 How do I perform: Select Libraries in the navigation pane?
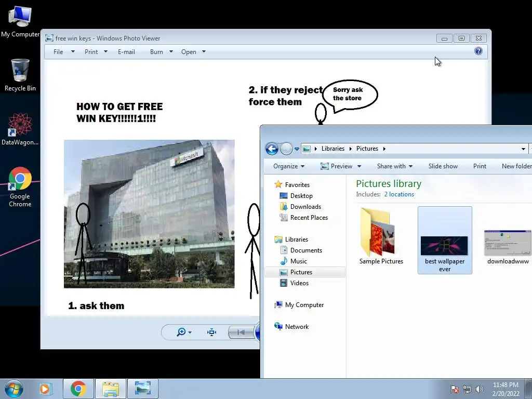[297, 240]
